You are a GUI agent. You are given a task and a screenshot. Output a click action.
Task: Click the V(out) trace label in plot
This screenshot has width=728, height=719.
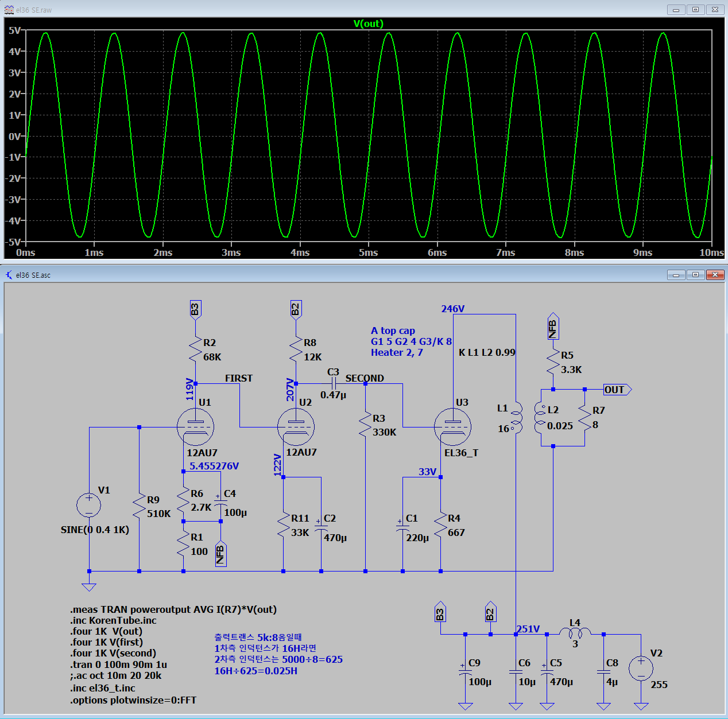point(368,24)
